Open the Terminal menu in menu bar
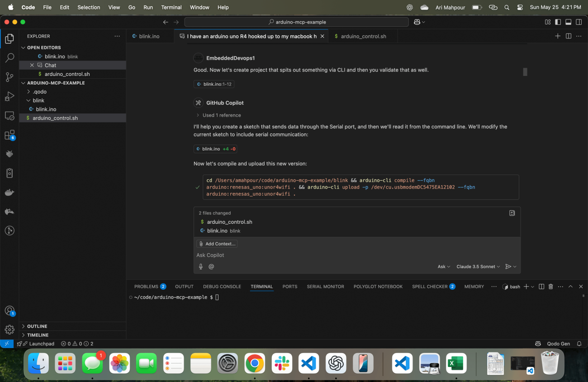Viewport: 588px width, 382px height. (171, 7)
